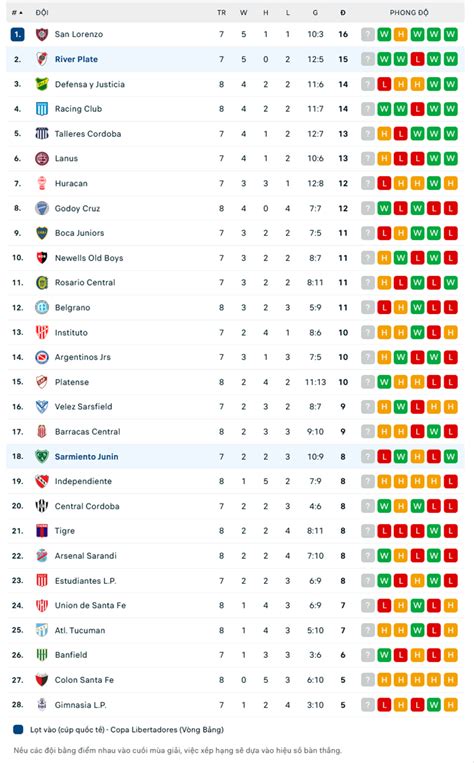Open the Talleres Cordoba team page
The image size is (474, 763).
[x=88, y=133]
